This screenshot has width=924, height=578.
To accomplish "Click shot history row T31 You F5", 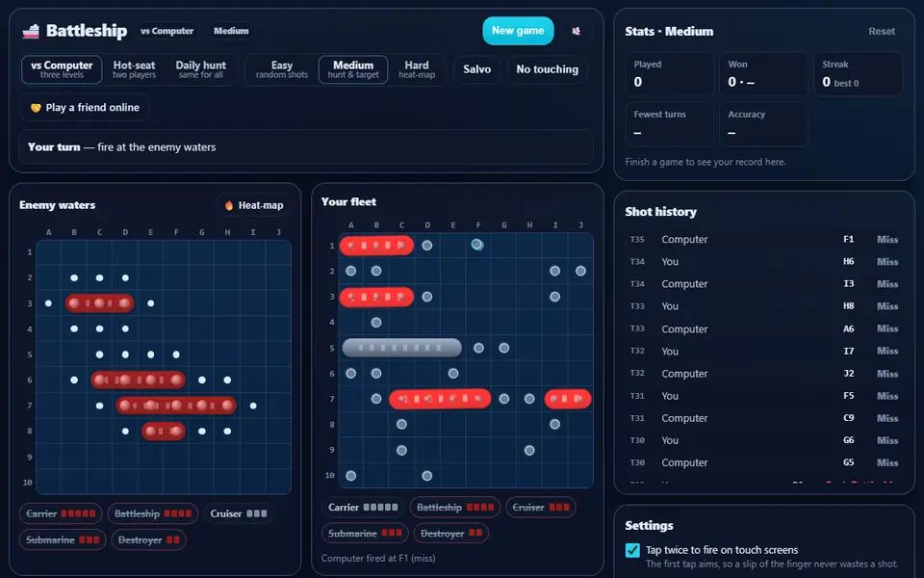I will click(763, 396).
